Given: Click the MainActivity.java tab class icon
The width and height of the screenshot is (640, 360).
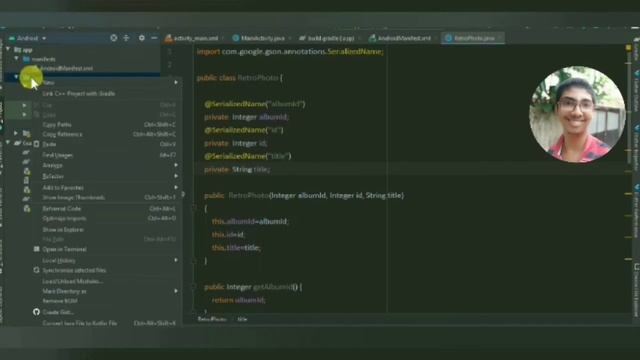Looking at the screenshot, I should pos(236,38).
